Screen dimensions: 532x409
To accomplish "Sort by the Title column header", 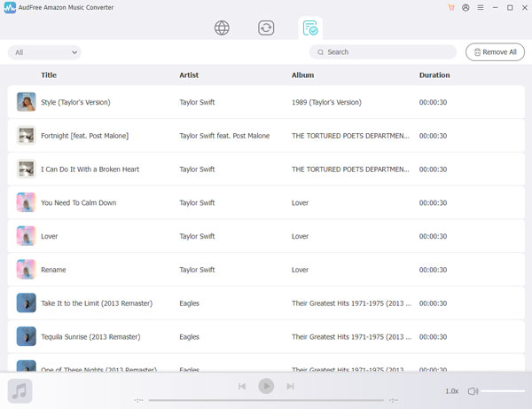I will pos(49,75).
